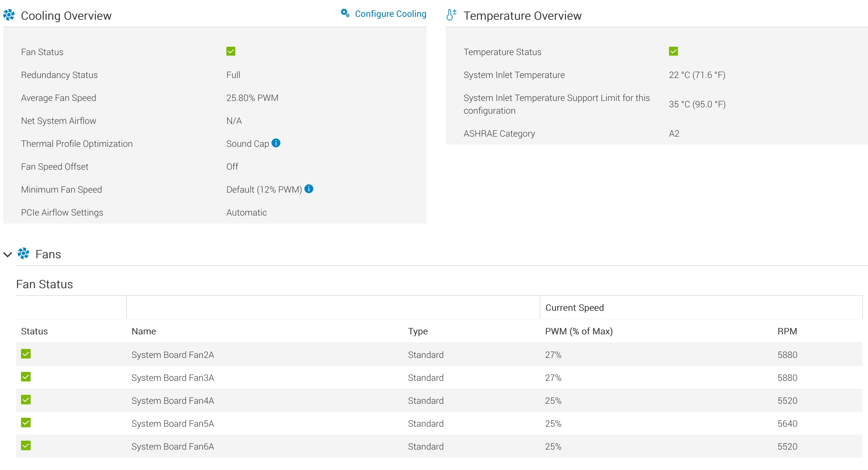The height and width of the screenshot is (470, 868).
Task: Select the System Board Fan5A row
Action: 172,424
